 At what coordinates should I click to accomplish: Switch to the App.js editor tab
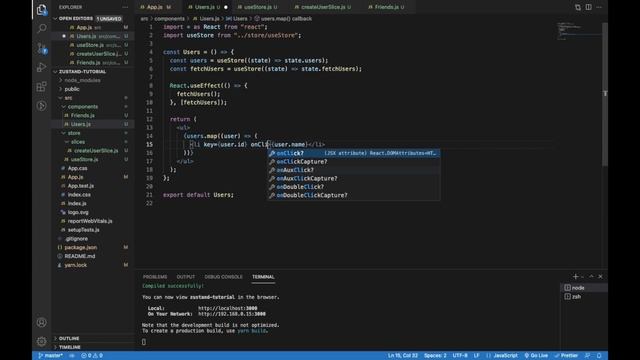coord(155,7)
